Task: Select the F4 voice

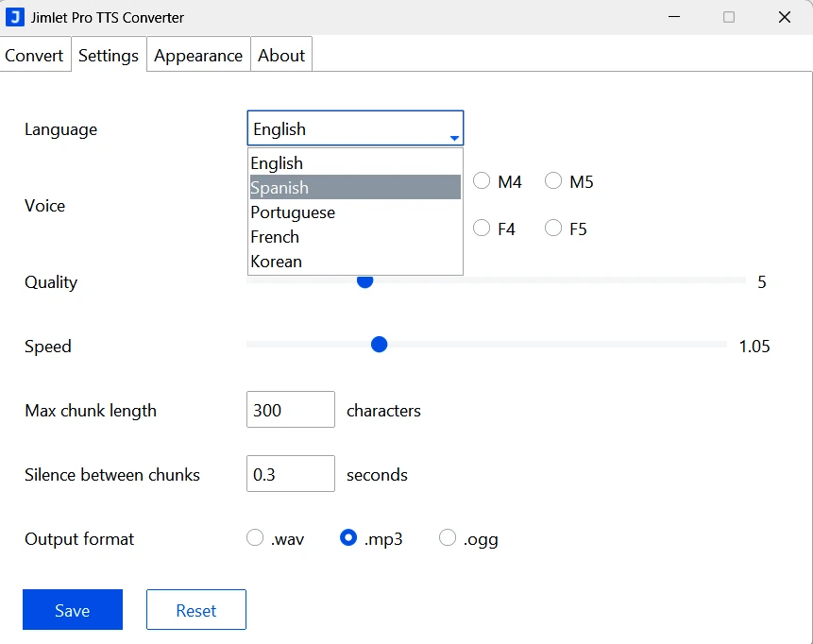Action: tap(481, 228)
